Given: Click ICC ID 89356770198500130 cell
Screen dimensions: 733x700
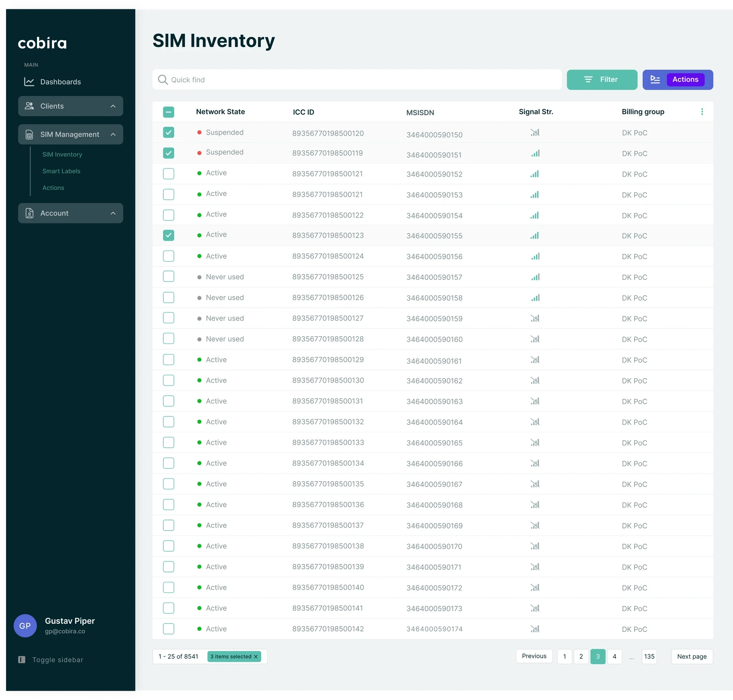Looking at the screenshot, I should click(328, 381).
